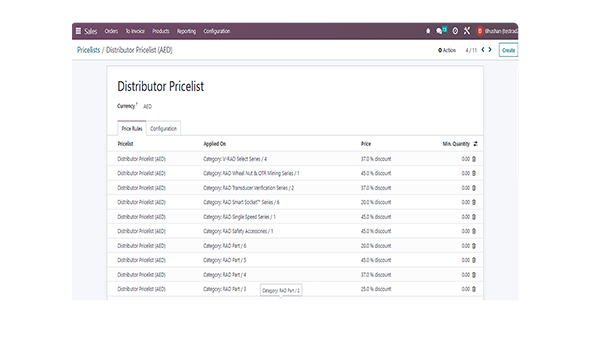Select Category: RAD Part / 3 cell
The image size is (590, 360).
[225, 289]
